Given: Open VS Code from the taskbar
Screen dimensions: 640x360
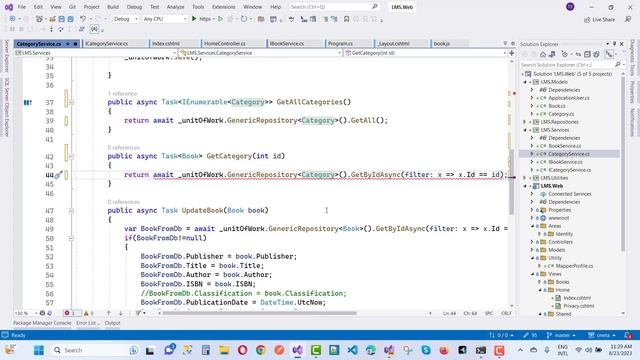Looking at the screenshot, I should tap(353, 350).
